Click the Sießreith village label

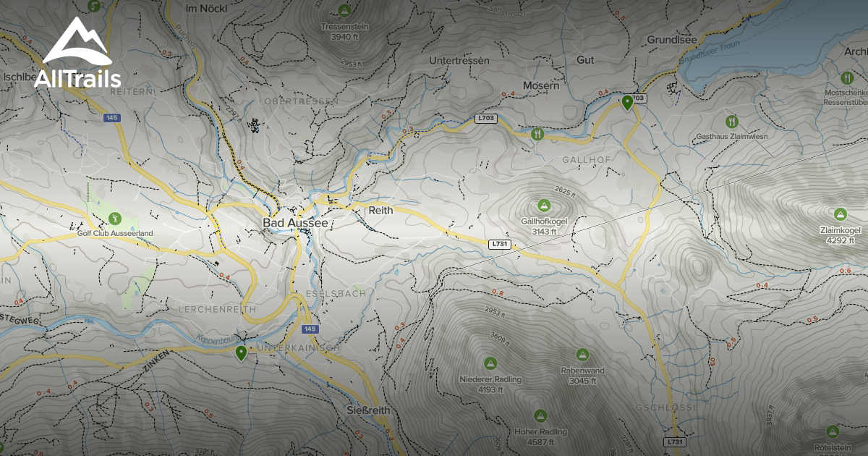[x=369, y=410]
